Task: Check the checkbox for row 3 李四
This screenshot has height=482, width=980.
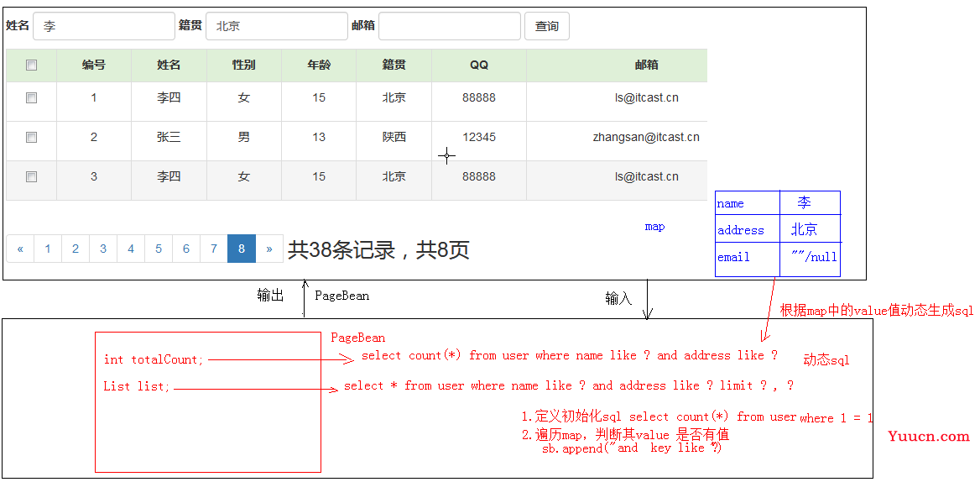Action: tap(32, 177)
